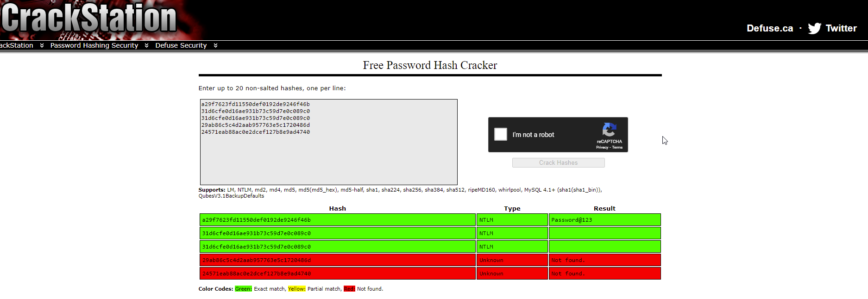
Task: Visit the Defuse.ca link
Action: pos(769,28)
